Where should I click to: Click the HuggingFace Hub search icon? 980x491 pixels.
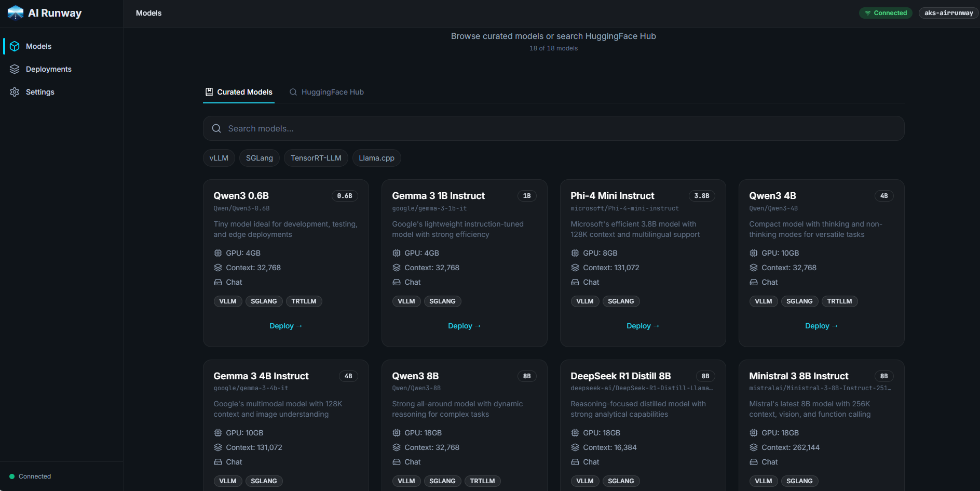293,92
